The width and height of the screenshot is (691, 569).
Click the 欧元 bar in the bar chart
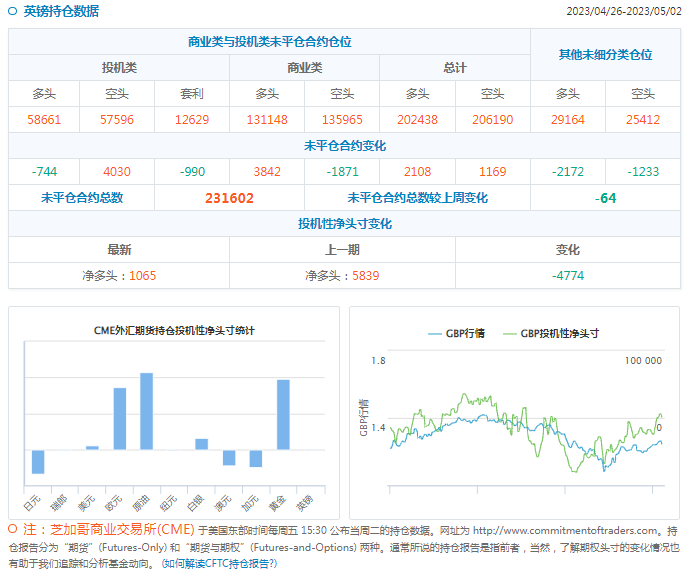point(120,418)
